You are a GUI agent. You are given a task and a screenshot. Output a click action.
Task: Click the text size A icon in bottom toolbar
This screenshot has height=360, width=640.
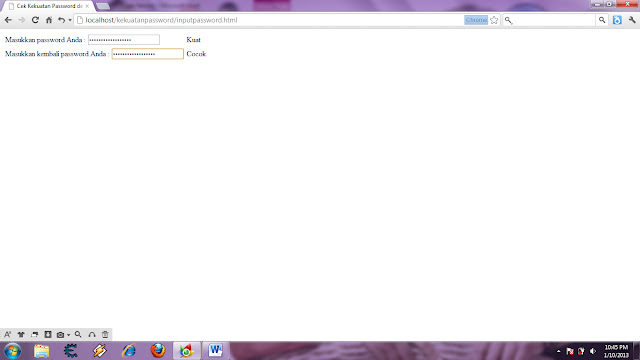pos(7,335)
